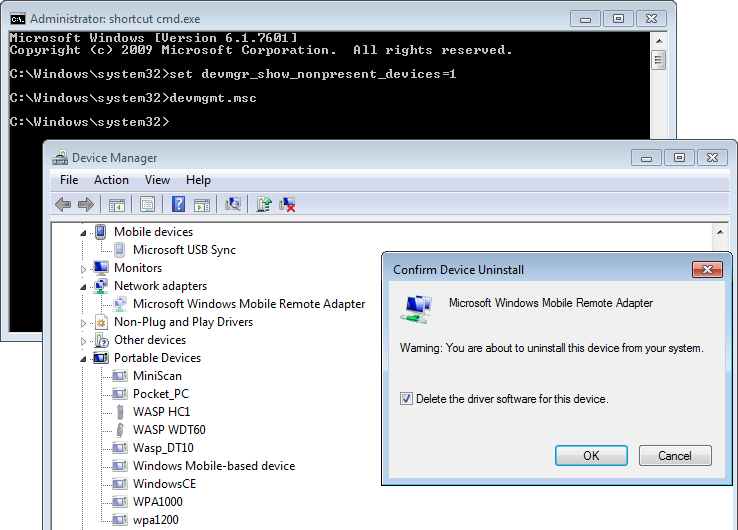Minimize the cmd.exe window
The width and height of the screenshot is (738, 530).
coord(585,19)
